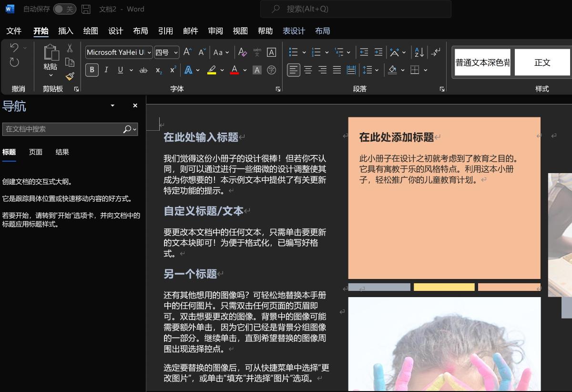Decrease paragraph indent
Screen dimensions: 572x392
click(x=364, y=52)
